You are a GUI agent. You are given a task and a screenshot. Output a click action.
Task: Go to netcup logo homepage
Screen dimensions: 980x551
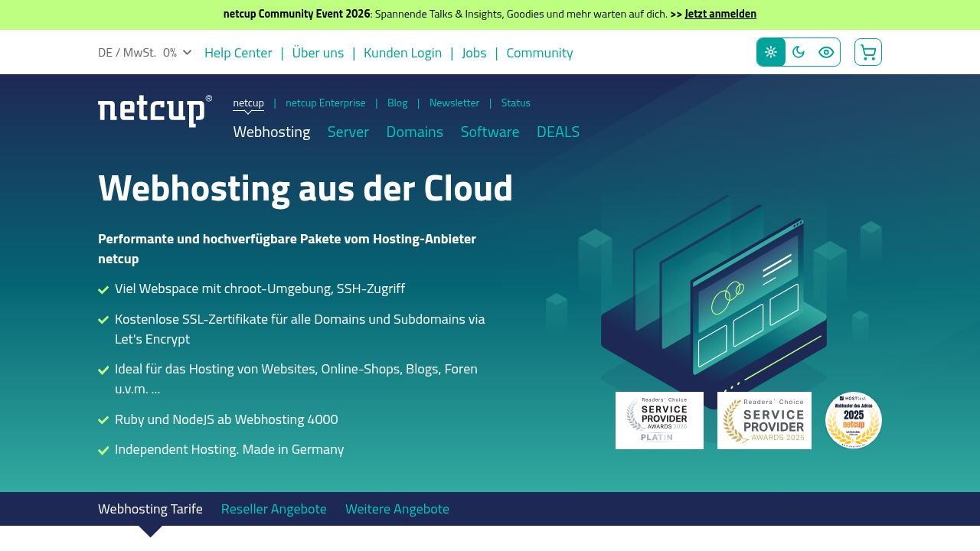tap(155, 111)
